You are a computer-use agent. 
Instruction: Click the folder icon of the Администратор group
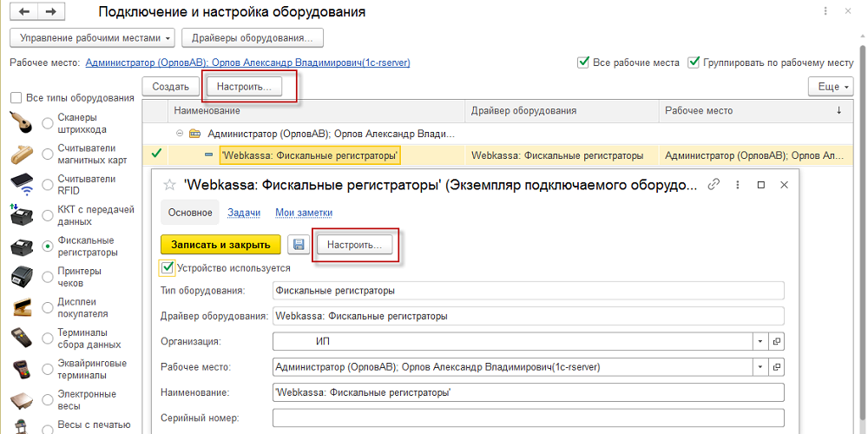pos(194,134)
